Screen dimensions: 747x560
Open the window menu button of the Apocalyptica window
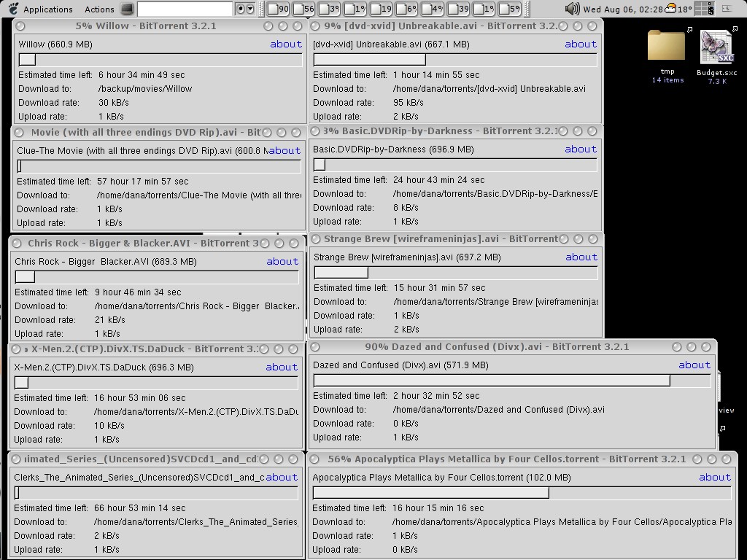(x=314, y=459)
